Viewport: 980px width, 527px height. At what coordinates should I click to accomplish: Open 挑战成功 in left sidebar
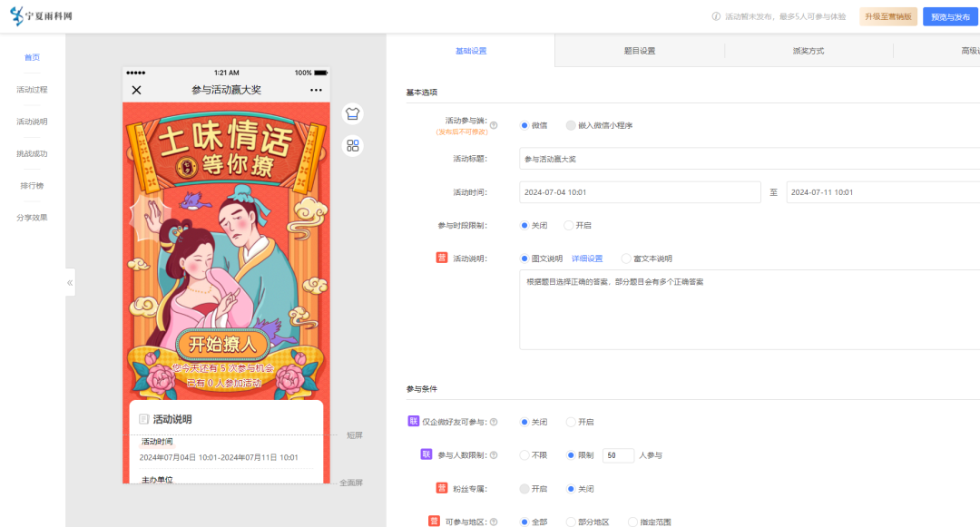[32, 153]
